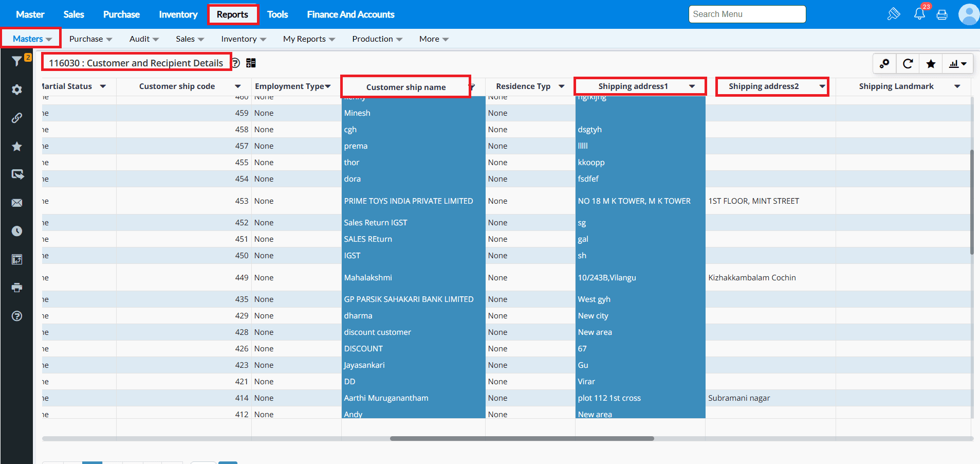Click the notification bell icon

pyautogui.click(x=919, y=14)
